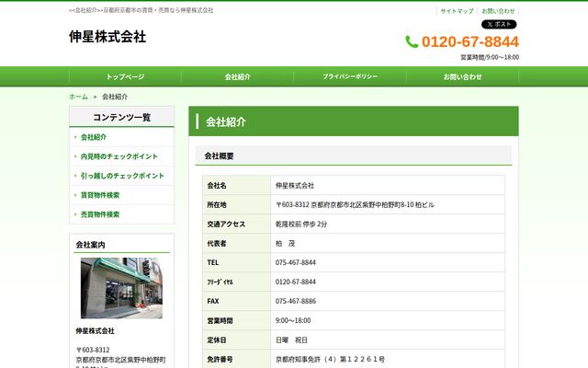Click the company storefront photo
Screen dimensions: 588x368
[x=121, y=288]
